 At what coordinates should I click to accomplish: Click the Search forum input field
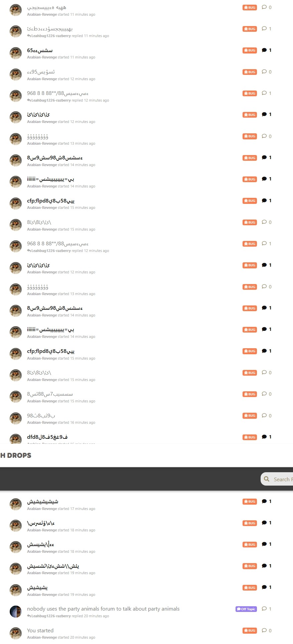coord(277,479)
